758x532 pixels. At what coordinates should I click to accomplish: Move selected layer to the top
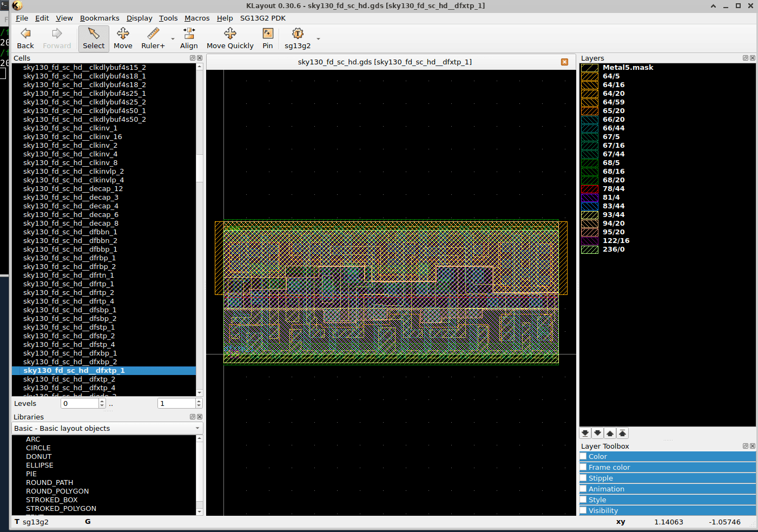[622, 433]
